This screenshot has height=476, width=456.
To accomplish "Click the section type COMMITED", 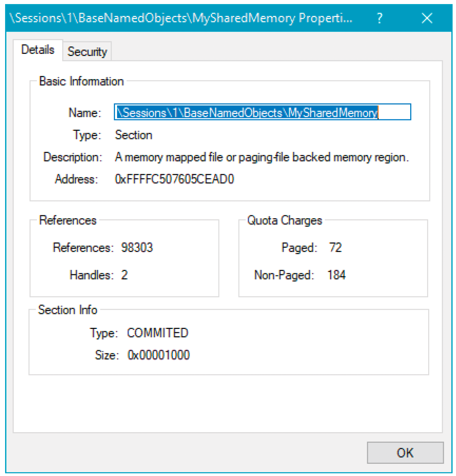I will 158,333.
